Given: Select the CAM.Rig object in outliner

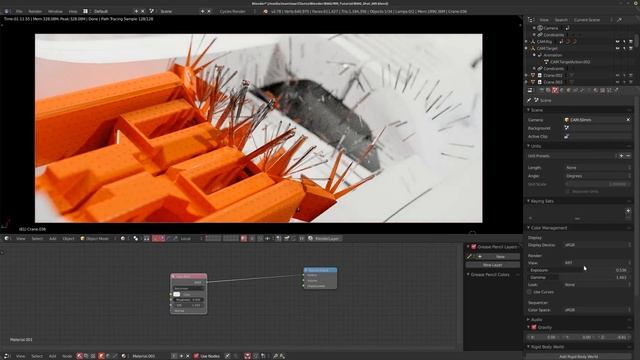Looking at the screenshot, I should click(x=544, y=41).
